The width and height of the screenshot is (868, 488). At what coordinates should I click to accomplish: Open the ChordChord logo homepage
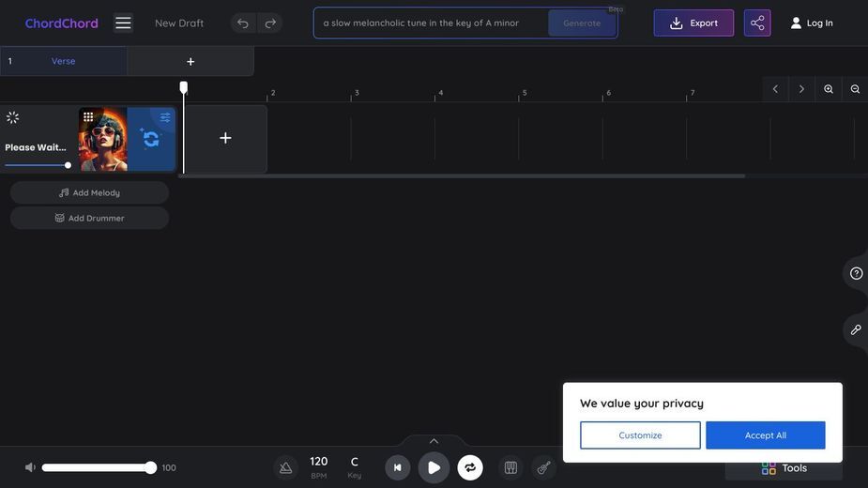point(61,23)
